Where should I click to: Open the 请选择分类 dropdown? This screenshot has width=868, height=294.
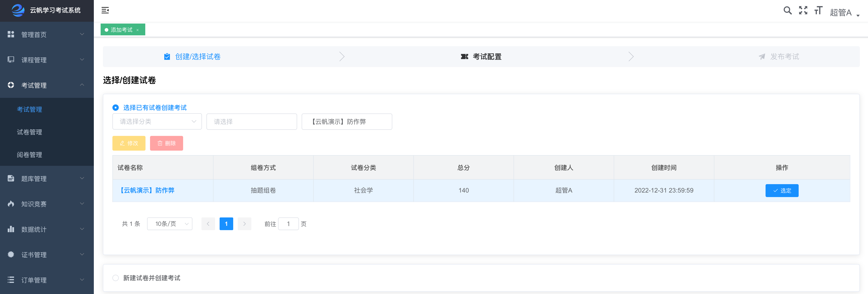(157, 122)
